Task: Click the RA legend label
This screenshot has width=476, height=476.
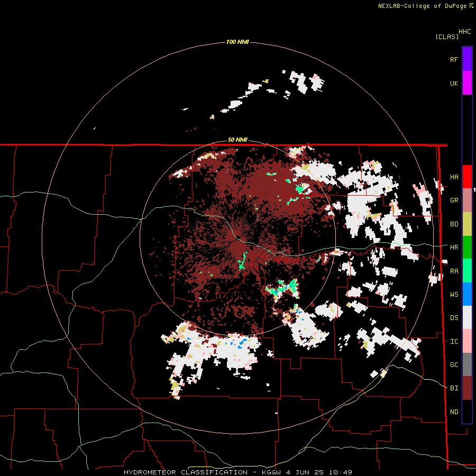Action: click(x=454, y=271)
